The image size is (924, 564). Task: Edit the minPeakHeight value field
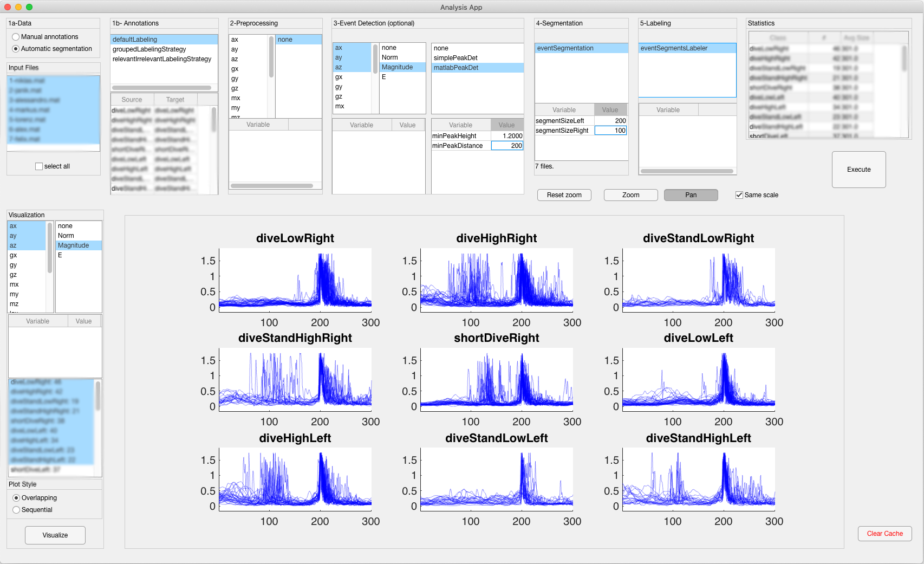coord(507,136)
